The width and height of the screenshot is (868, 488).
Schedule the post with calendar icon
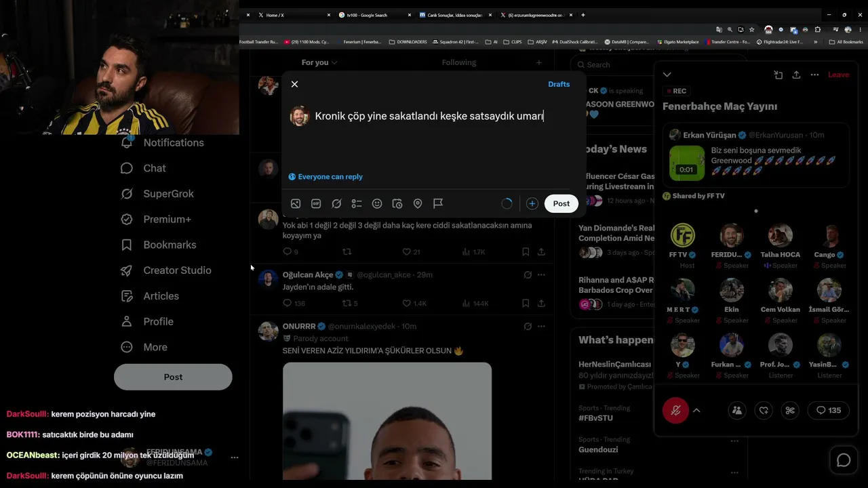click(397, 203)
